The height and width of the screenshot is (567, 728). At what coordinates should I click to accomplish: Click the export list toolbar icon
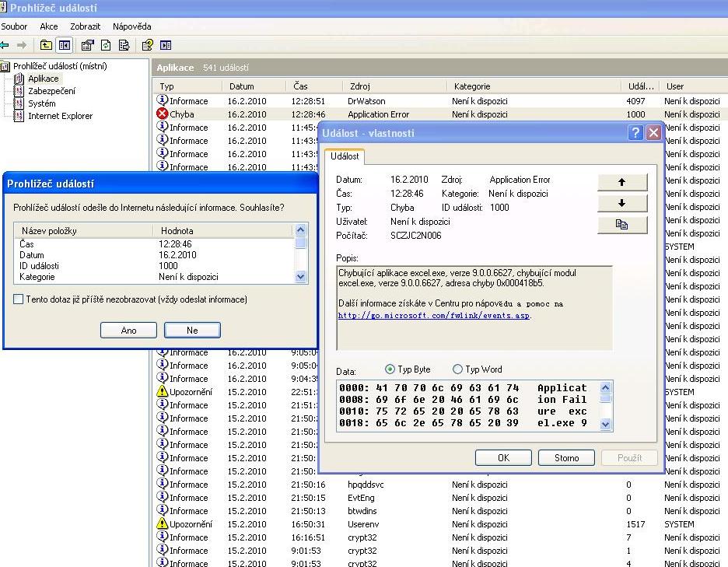coord(124,45)
